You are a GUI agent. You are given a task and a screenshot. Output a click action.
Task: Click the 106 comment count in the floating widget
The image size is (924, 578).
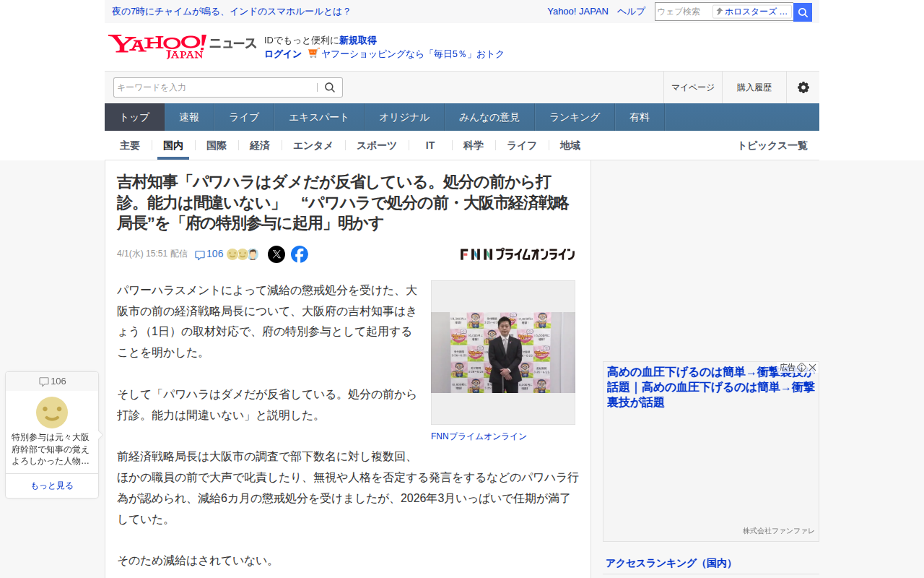[52, 381]
